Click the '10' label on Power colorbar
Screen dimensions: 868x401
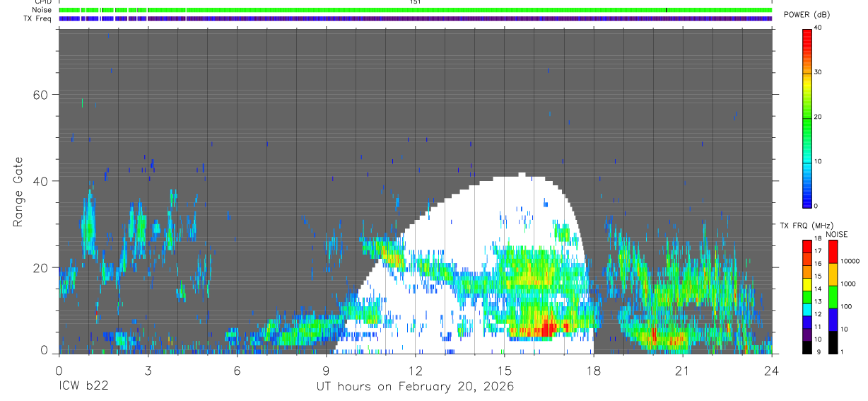tap(819, 162)
